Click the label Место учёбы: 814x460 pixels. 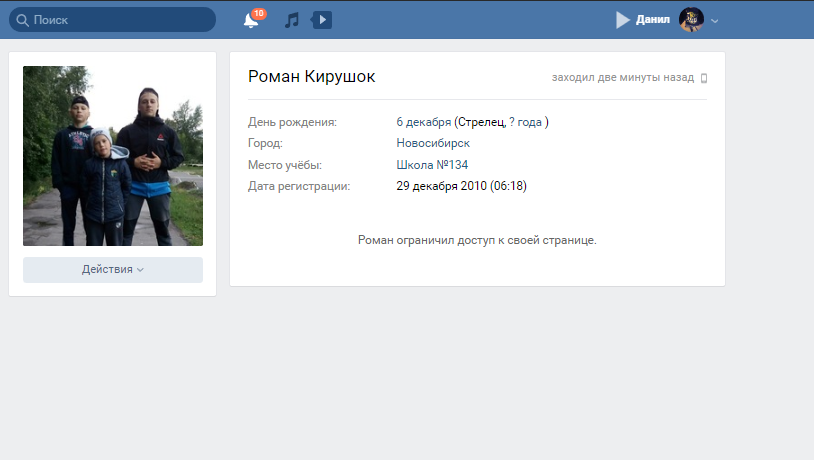point(284,165)
